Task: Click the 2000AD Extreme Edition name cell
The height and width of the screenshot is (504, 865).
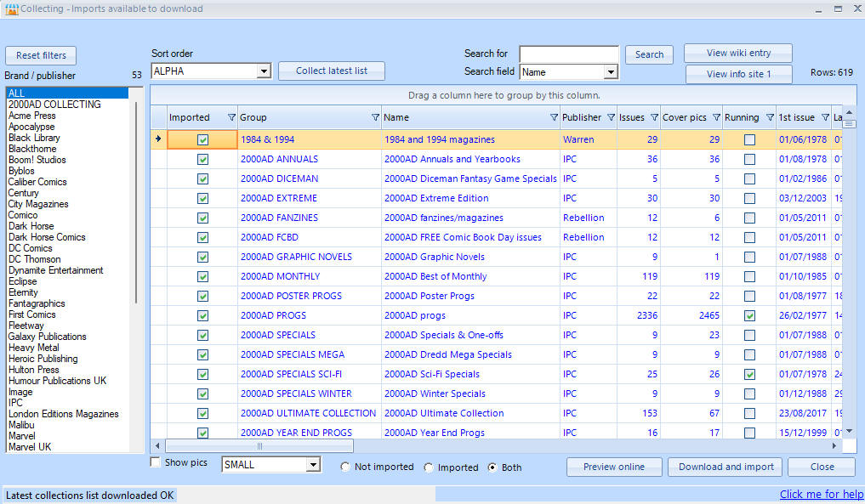Action: (470, 198)
